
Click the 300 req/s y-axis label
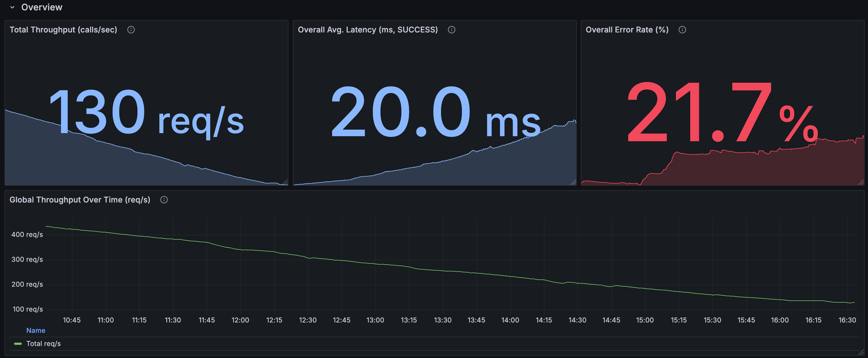[x=27, y=260]
